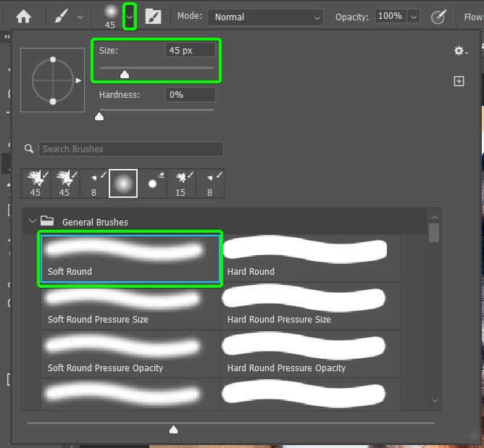This screenshot has width=484, height=448.
Task: Open the Mode dropdown set to Normal
Action: click(265, 17)
